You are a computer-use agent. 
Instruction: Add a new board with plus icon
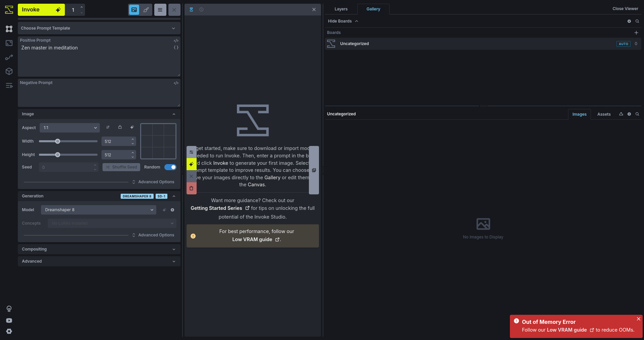pyautogui.click(x=636, y=33)
